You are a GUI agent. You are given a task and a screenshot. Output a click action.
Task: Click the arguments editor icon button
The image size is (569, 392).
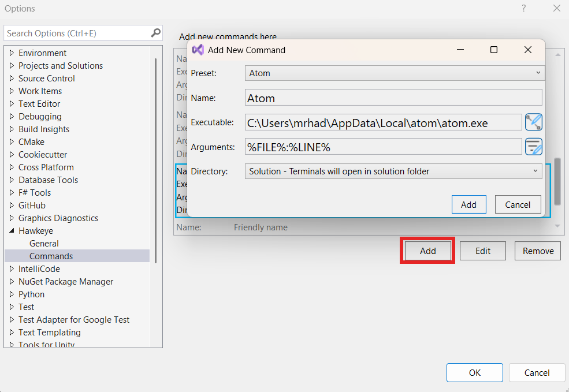533,147
